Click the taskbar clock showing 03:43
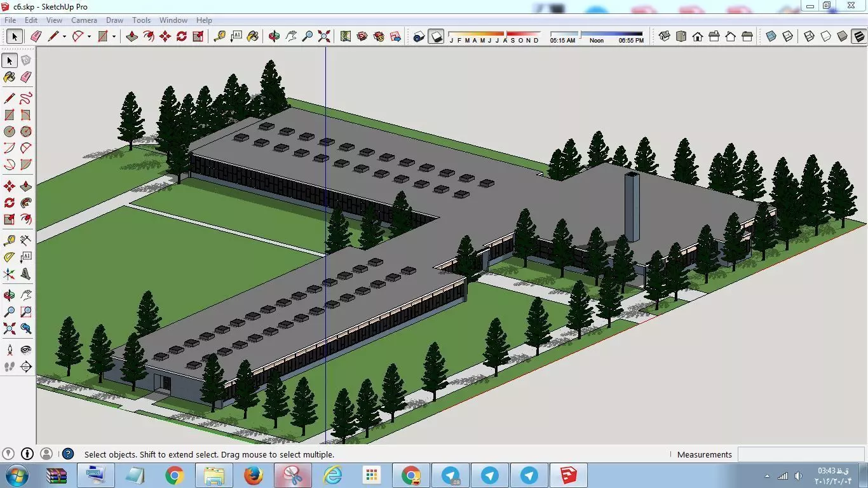Image resolution: width=868 pixels, height=488 pixels. click(832, 476)
